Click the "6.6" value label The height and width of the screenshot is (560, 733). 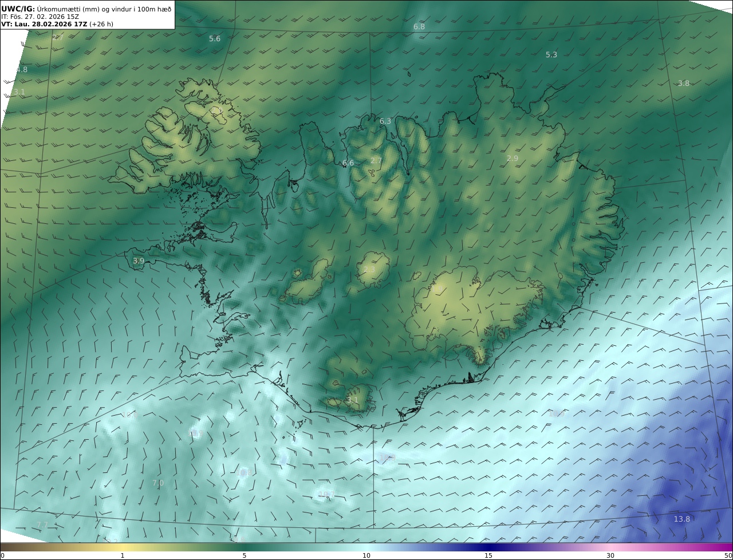point(348,163)
